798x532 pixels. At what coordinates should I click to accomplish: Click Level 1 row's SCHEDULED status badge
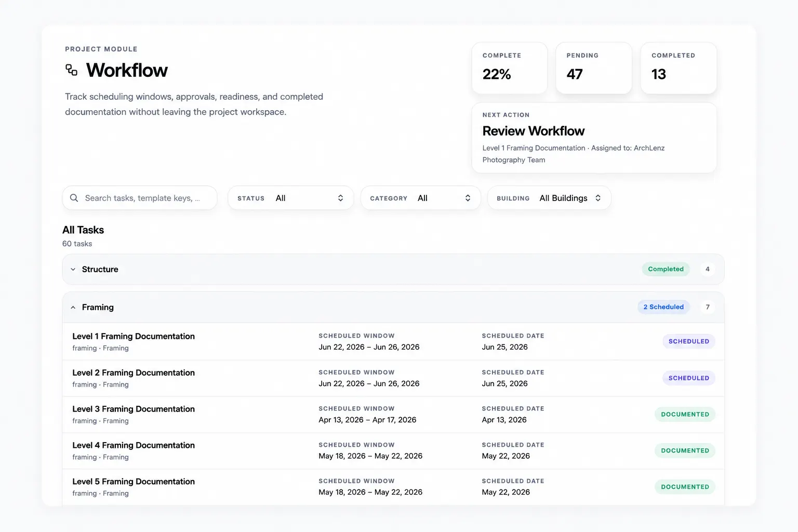pos(688,341)
